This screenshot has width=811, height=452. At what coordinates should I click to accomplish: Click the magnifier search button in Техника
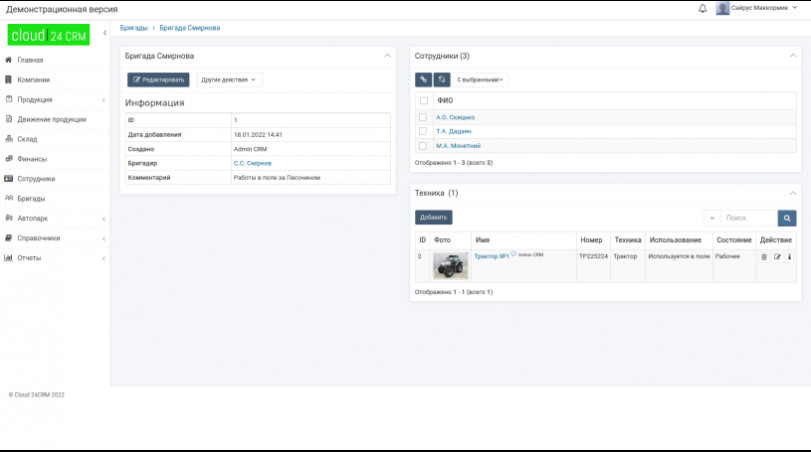point(787,217)
